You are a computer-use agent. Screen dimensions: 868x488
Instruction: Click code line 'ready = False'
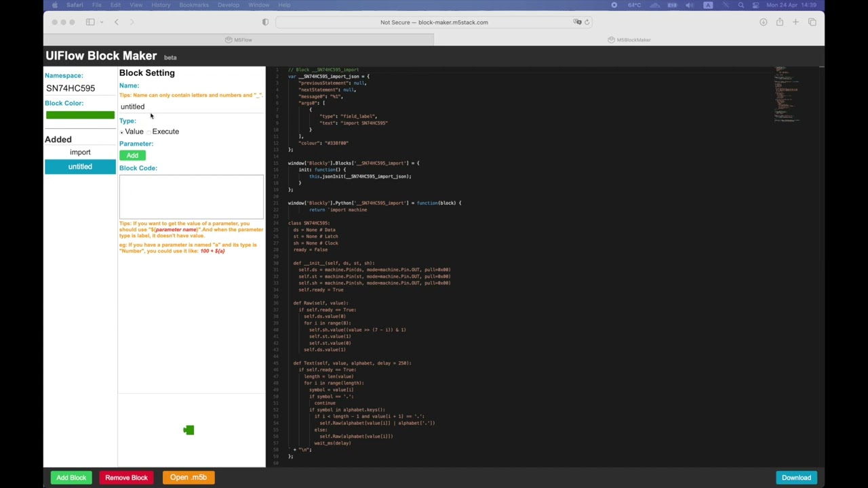point(311,249)
